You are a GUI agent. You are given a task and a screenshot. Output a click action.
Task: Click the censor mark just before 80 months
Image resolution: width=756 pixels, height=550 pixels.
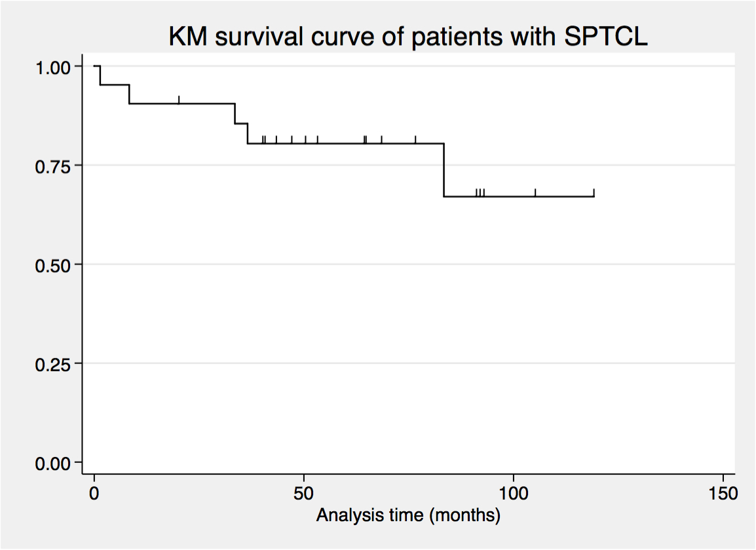[415, 139]
